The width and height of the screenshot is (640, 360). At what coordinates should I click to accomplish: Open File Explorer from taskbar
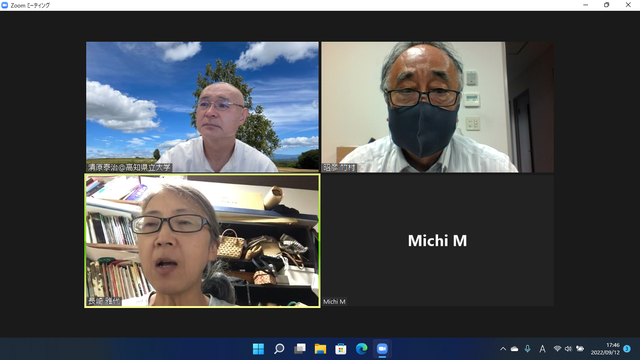(320, 349)
